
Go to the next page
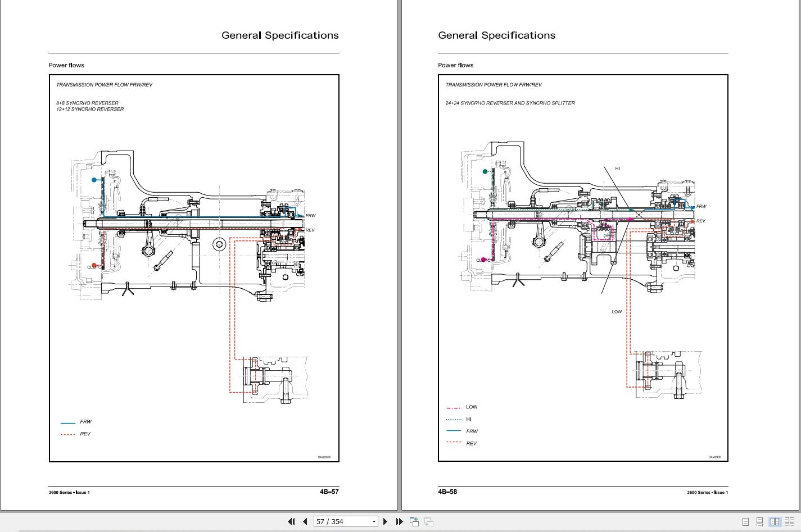click(x=385, y=521)
